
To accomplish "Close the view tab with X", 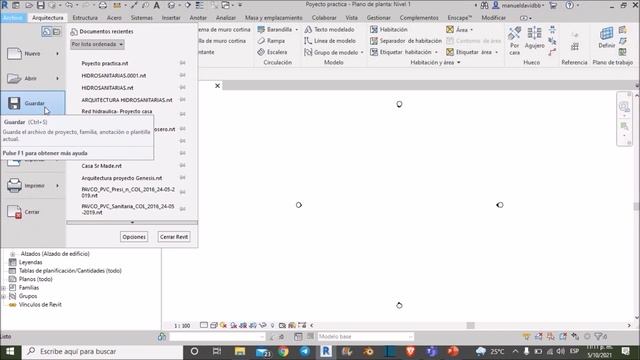I will tap(218, 86).
